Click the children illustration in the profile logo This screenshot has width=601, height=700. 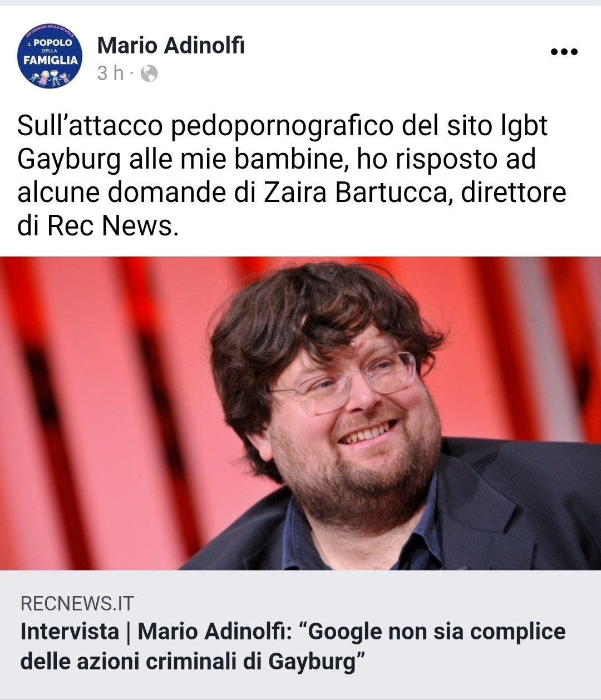50,78
